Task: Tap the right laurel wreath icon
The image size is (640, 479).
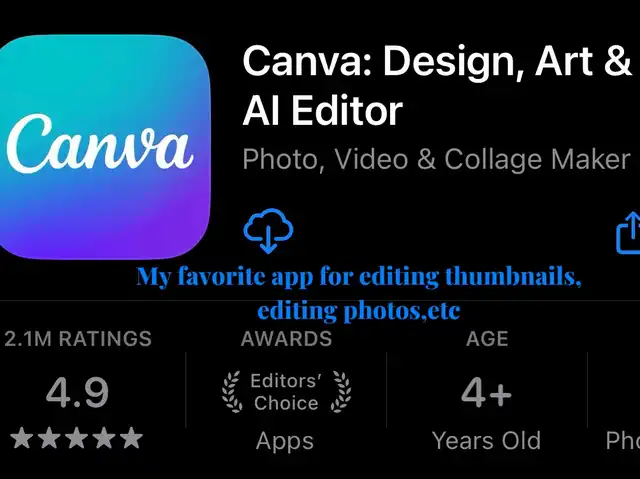Action: 340,392
